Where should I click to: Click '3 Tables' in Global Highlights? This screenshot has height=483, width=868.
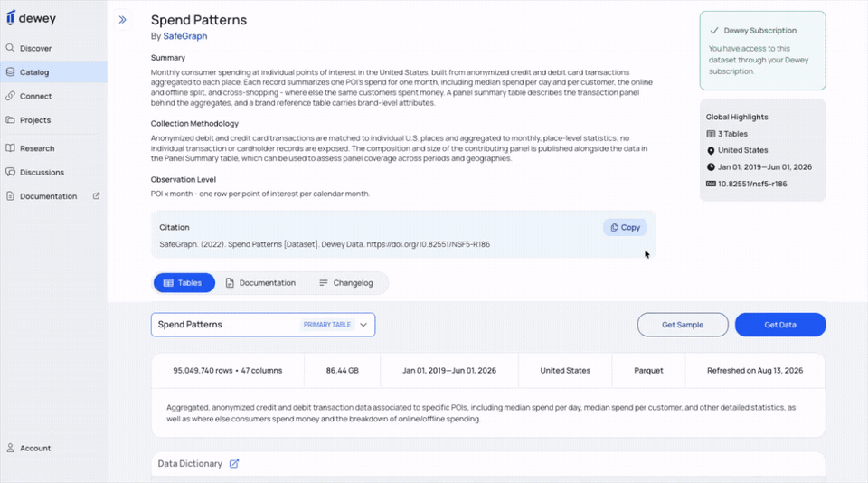coord(732,134)
